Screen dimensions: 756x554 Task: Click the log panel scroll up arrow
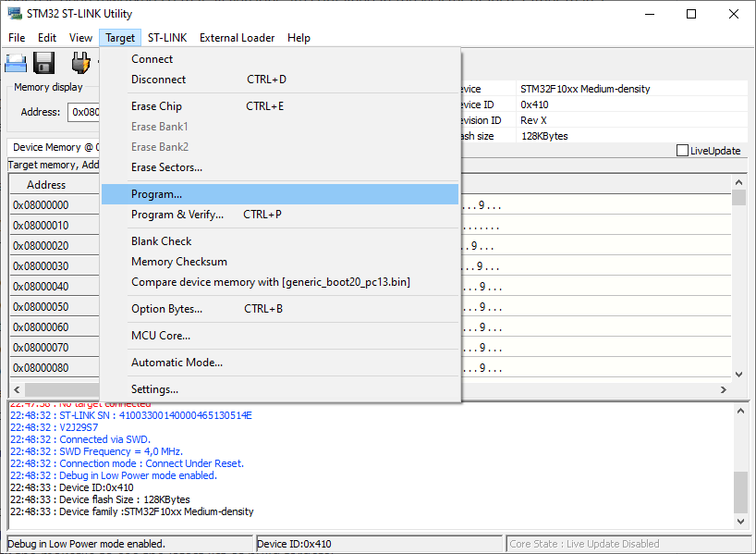[x=740, y=412]
